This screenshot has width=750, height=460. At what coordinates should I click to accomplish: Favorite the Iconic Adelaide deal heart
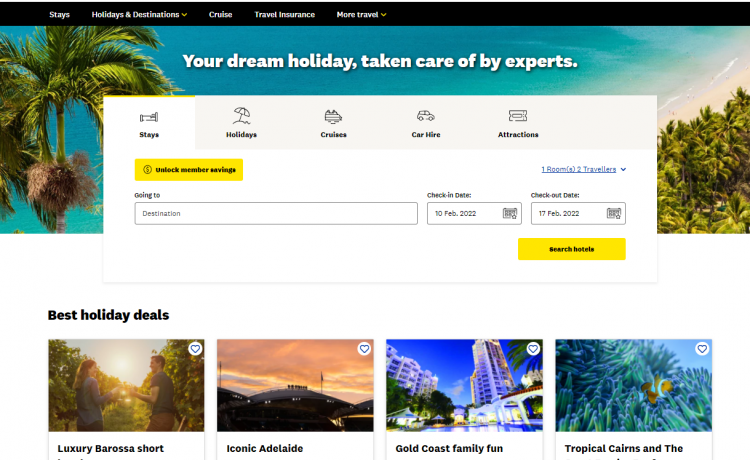pos(364,349)
